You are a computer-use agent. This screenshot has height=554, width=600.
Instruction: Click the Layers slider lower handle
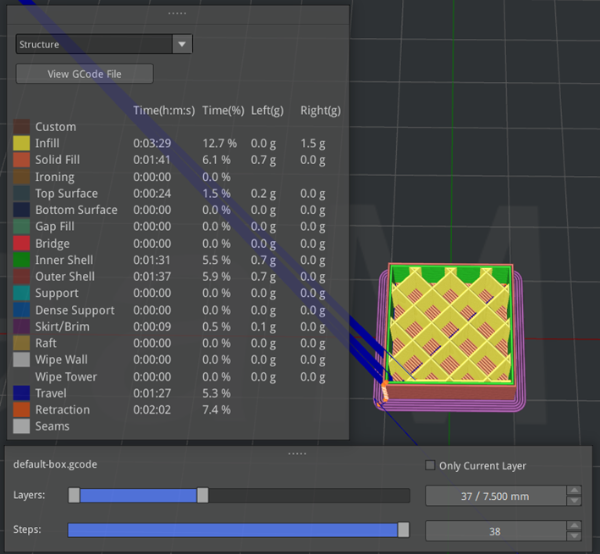[74, 495]
